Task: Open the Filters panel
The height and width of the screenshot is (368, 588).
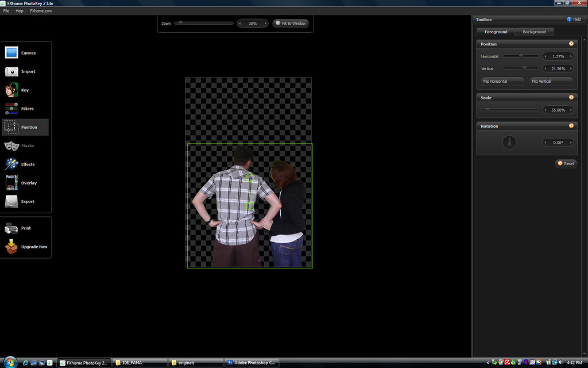Action: click(x=23, y=108)
